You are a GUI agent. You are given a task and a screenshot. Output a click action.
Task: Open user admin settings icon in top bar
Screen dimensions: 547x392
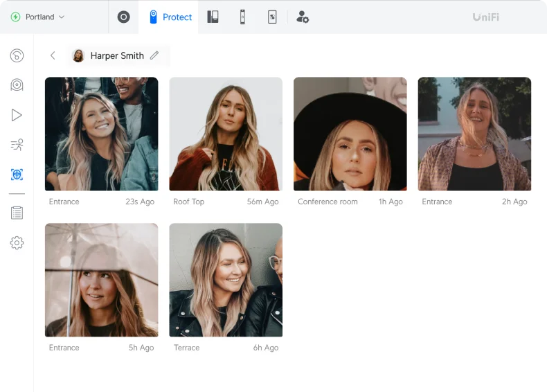303,17
